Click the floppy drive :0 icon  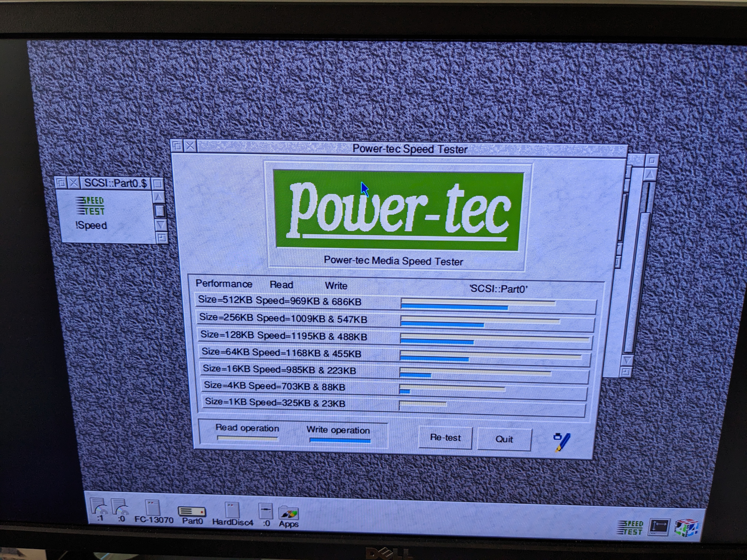(x=266, y=511)
